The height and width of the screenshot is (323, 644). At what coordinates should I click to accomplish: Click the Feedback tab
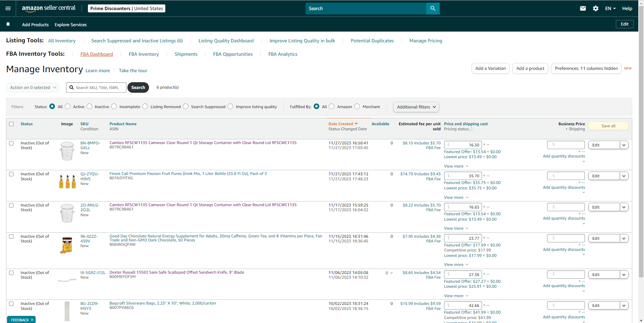[x=20, y=320]
